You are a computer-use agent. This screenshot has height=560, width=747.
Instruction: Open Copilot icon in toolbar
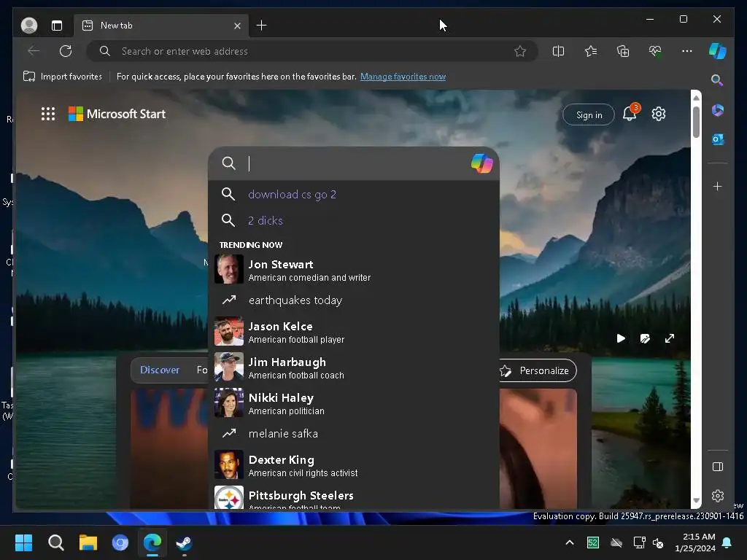click(718, 51)
